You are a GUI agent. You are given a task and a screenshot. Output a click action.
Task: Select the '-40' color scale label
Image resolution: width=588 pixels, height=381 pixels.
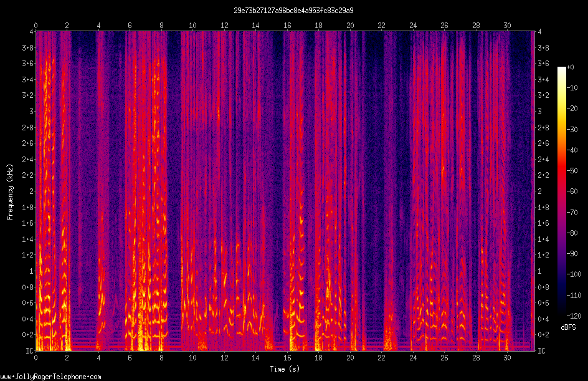pyautogui.click(x=572, y=150)
